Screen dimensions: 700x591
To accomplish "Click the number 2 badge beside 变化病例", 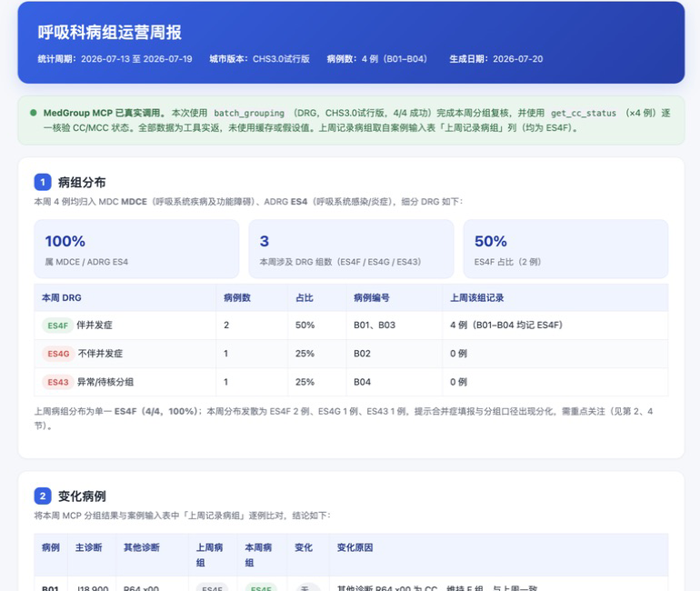I will click(43, 496).
